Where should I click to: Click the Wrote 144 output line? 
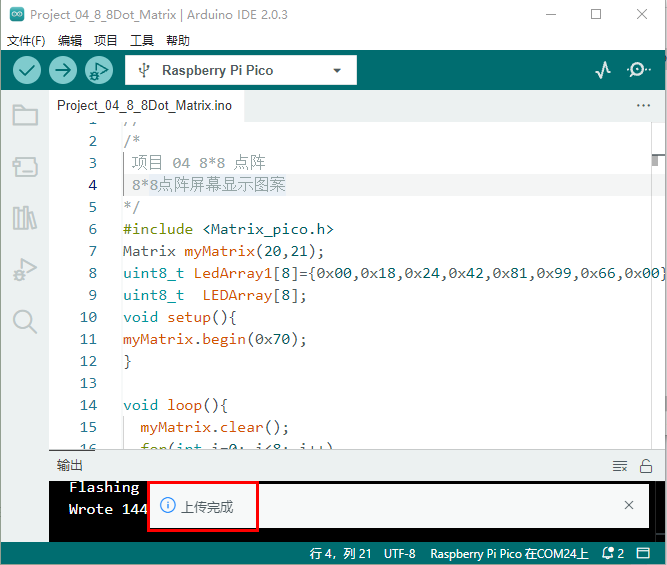coord(108,509)
